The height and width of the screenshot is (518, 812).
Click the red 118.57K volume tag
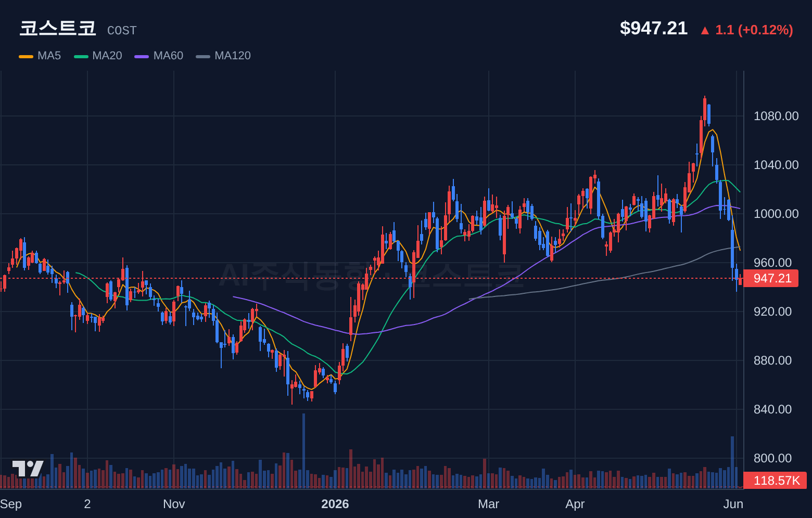775,481
